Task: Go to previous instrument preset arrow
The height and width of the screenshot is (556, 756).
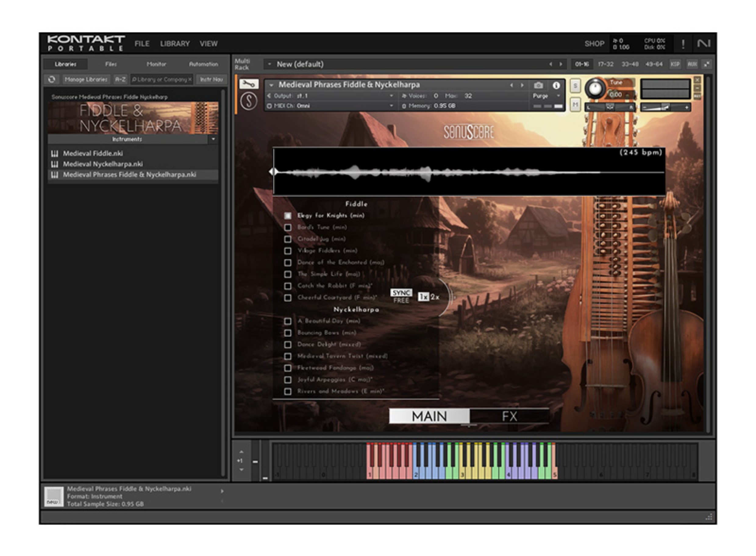Action: (512, 85)
